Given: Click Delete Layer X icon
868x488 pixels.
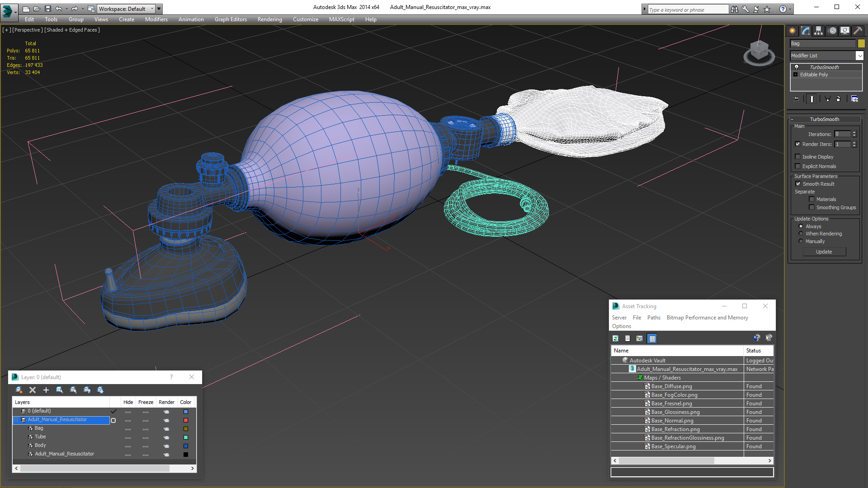Looking at the screenshot, I should point(33,390).
